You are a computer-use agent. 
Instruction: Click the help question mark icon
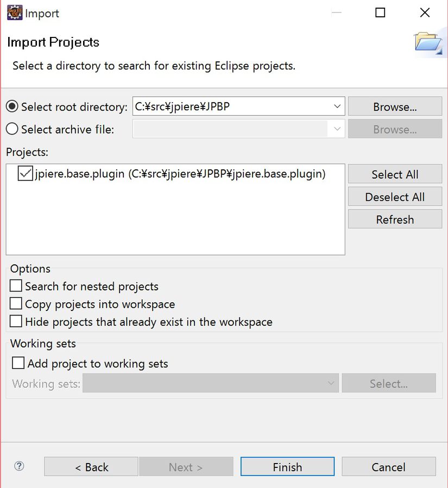click(20, 466)
